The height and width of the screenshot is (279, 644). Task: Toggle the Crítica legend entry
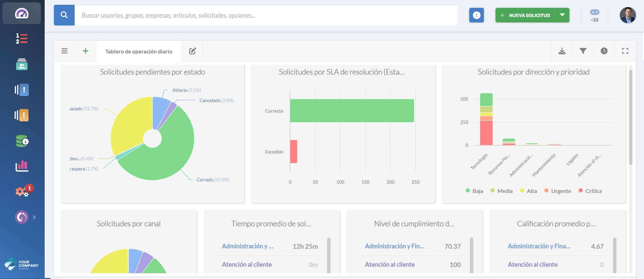pyautogui.click(x=590, y=191)
